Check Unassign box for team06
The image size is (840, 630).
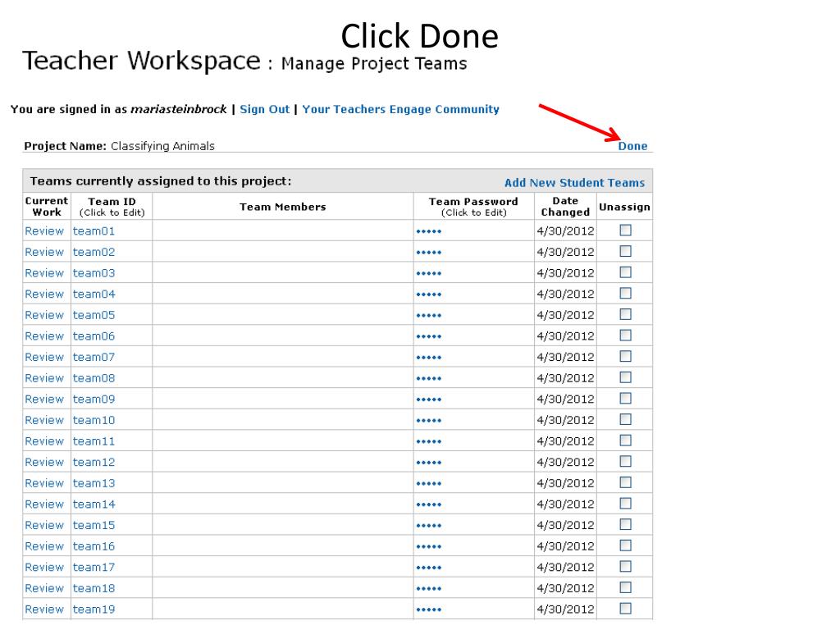point(625,336)
